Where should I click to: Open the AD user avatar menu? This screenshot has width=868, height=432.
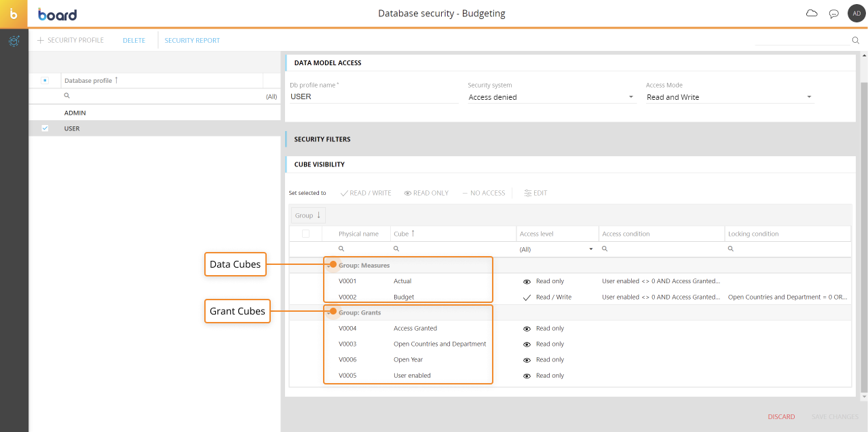(x=856, y=14)
